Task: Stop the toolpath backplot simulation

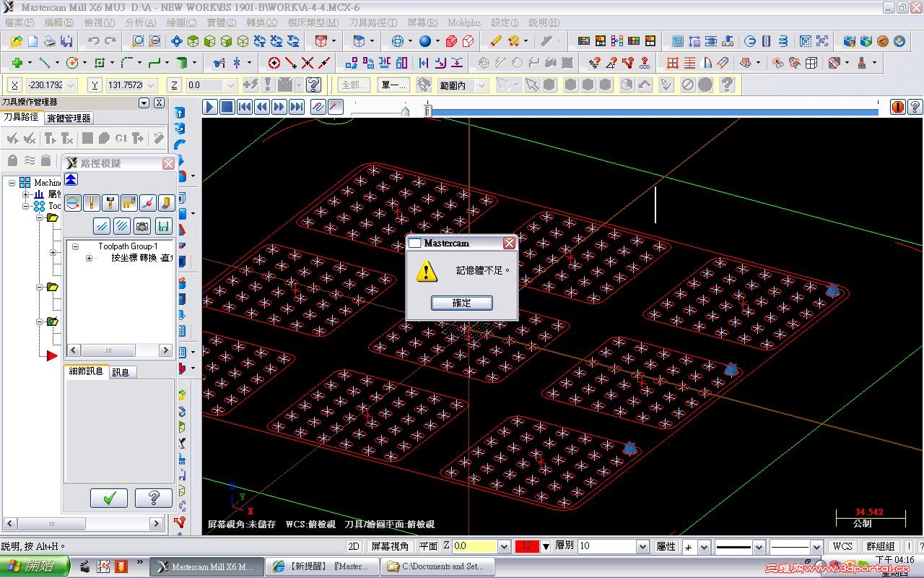Action: [x=227, y=107]
